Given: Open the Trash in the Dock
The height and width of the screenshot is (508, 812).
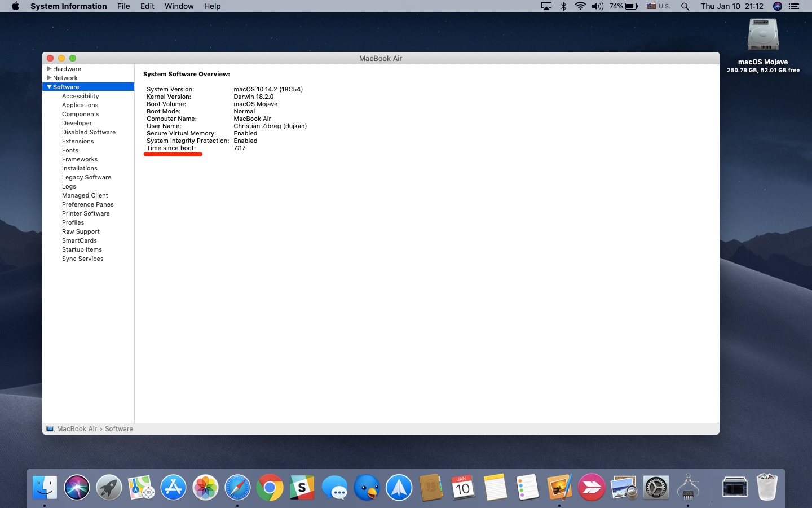Looking at the screenshot, I should pos(767,488).
